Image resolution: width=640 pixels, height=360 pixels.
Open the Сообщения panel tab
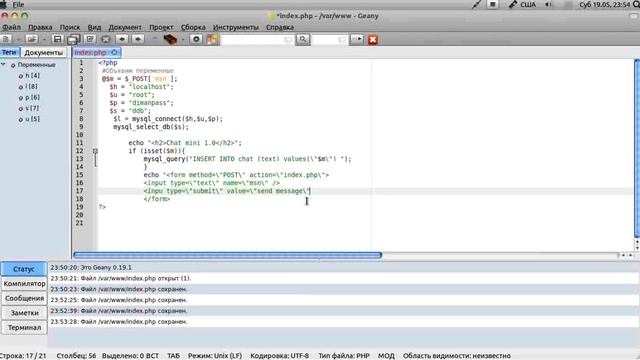(24, 298)
